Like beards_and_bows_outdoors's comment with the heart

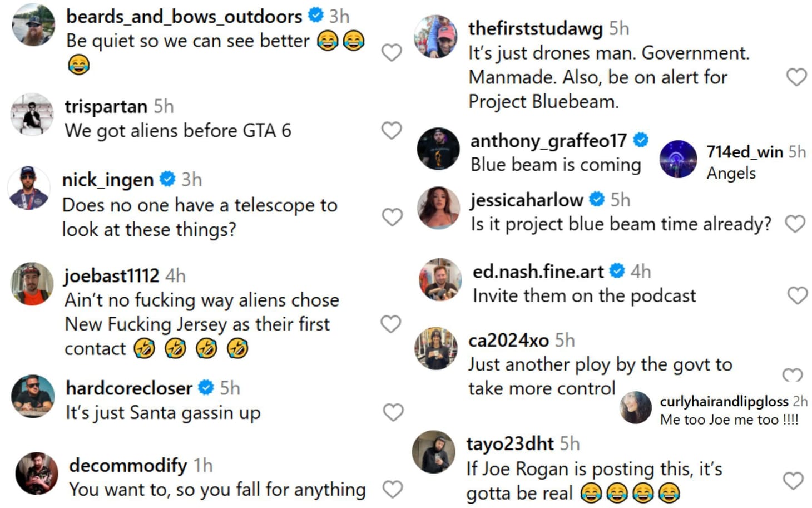coord(392,51)
